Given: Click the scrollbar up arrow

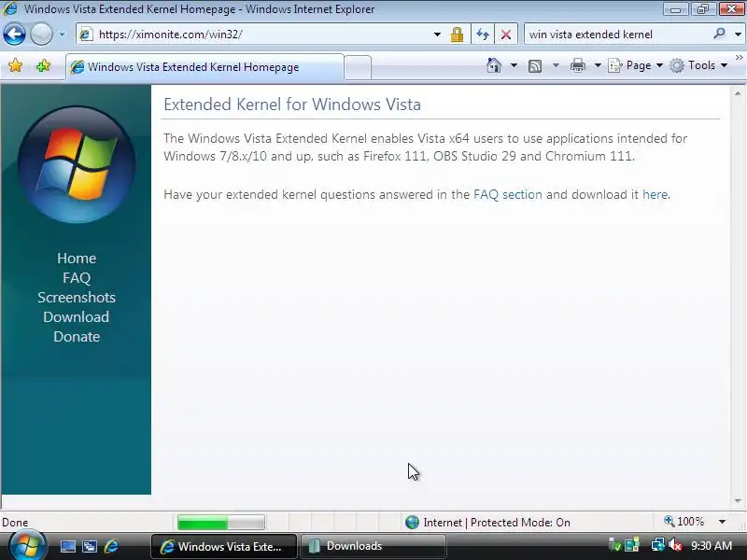Looking at the screenshot, I should (x=738, y=94).
